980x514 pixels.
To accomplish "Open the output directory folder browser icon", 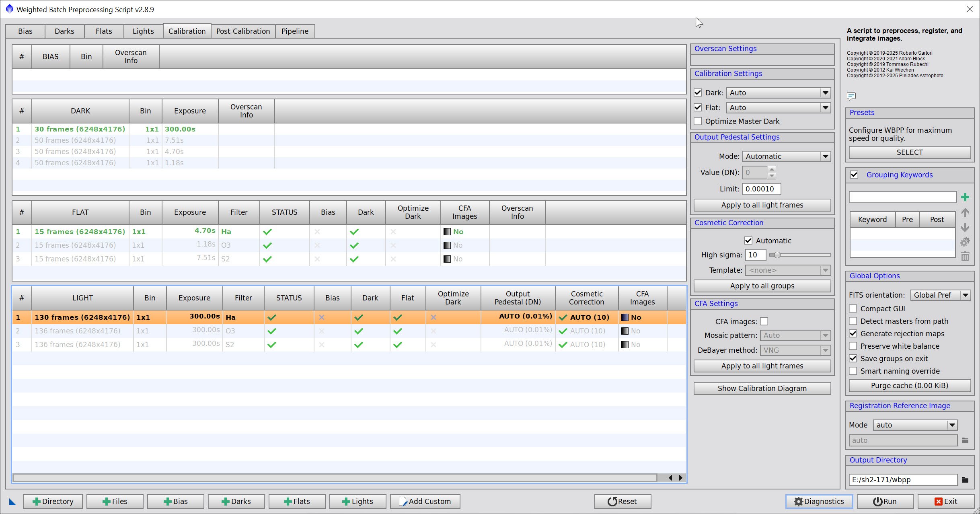I will pyautogui.click(x=965, y=479).
